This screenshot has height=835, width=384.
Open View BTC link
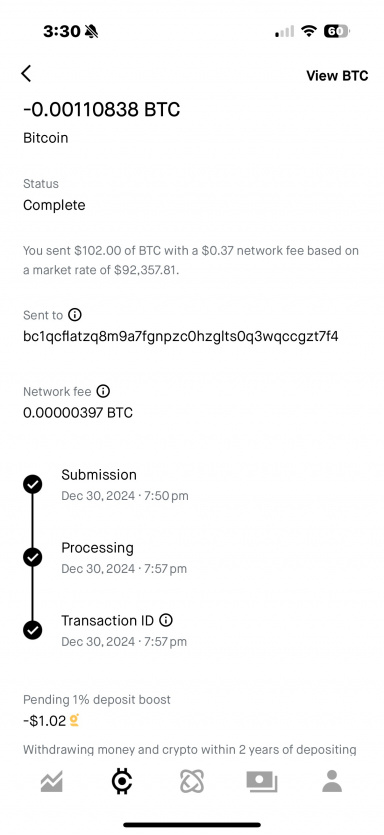click(x=337, y=76)
